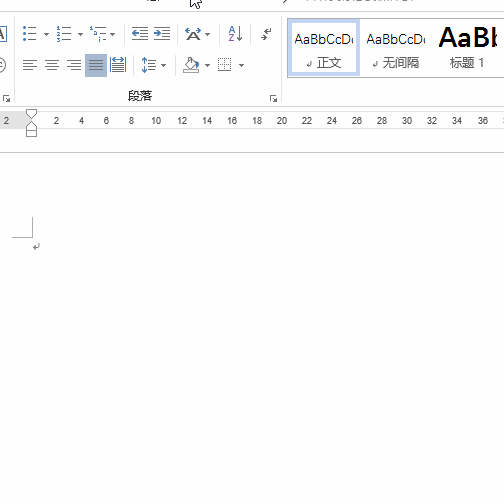Center align the paragraph text
The height and width of the screenshot is (504, 504).
[52, 65]
